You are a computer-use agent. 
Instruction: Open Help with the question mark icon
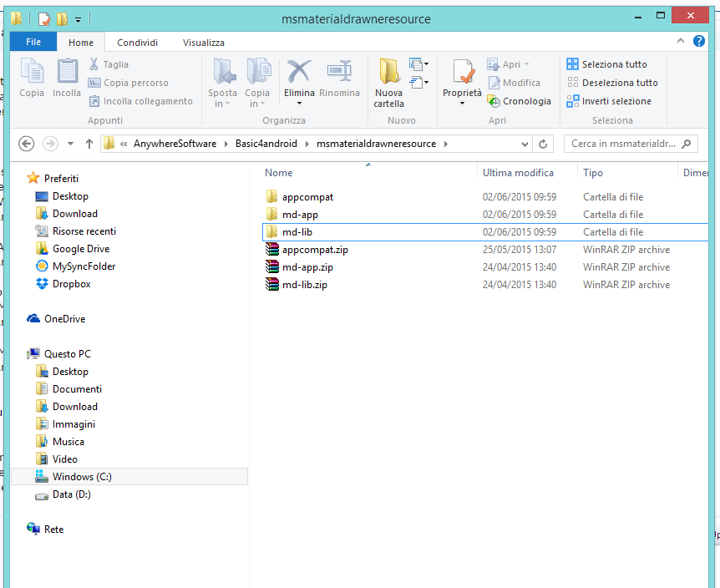tap(699, 41)
